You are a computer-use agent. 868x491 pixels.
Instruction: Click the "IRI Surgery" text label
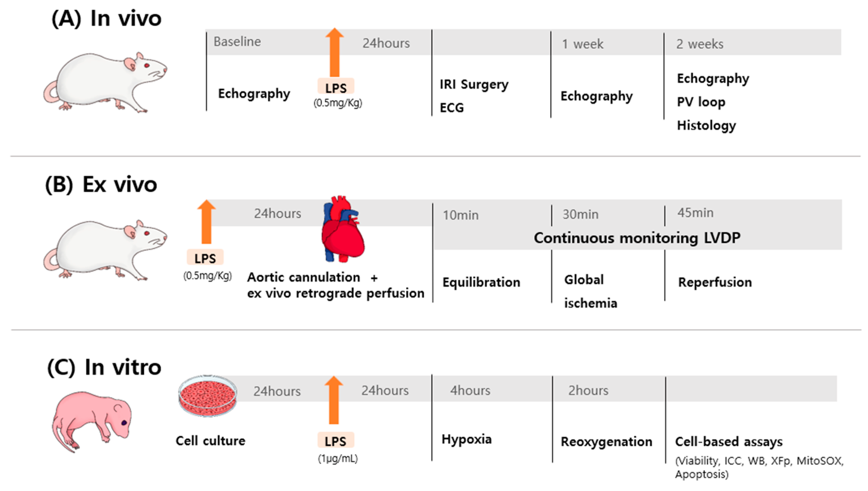pos(474,85)
